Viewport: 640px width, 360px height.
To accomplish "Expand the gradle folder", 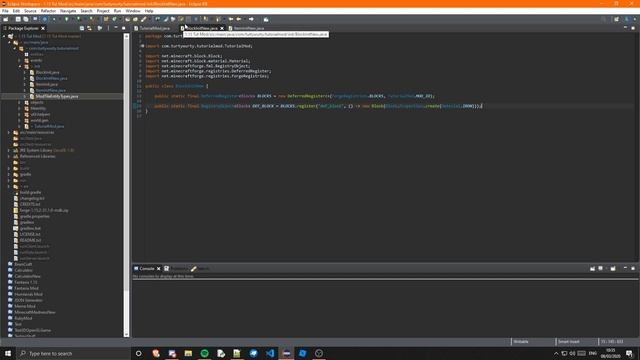I will click(9, 174).
